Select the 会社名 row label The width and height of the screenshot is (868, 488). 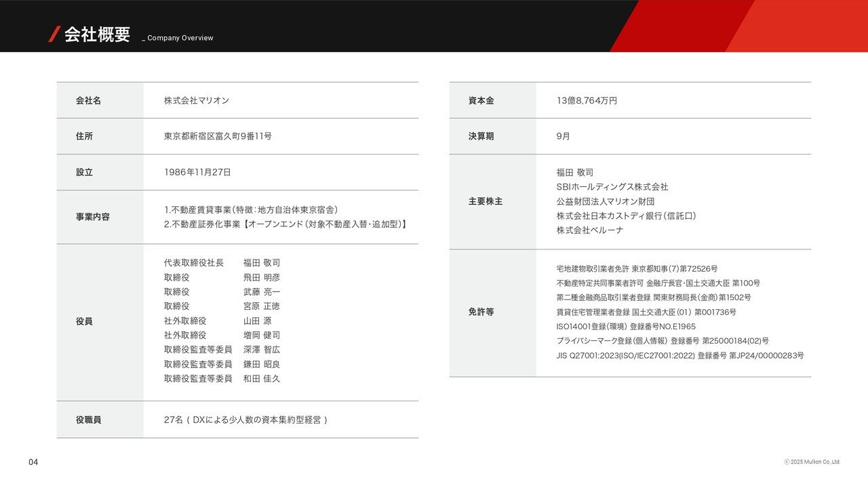88,100
